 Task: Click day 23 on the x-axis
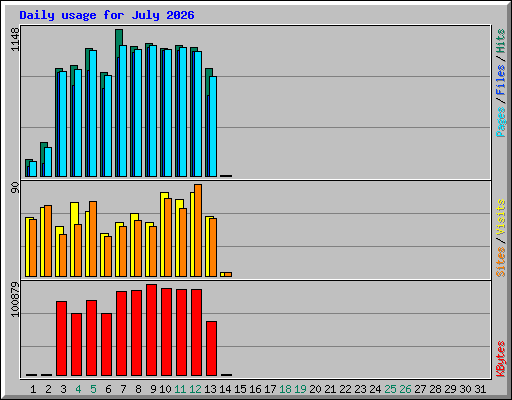point(360,389)
